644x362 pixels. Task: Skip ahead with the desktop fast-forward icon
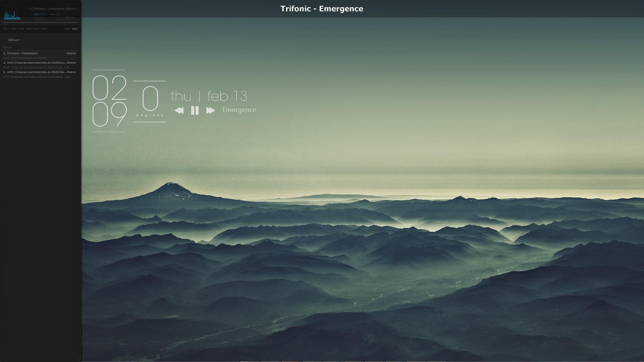coord(210,111)
